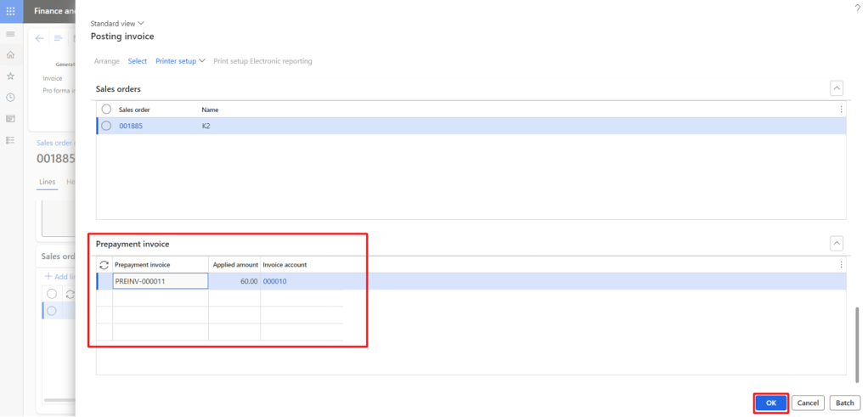Open invoice account 000010 link
Image resolution: width=868 pixels, height=417 pixels.
(274, 281)
